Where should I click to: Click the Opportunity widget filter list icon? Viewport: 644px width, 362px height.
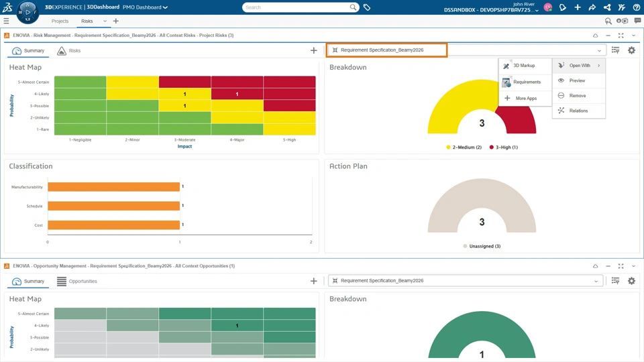coord(615,281)
